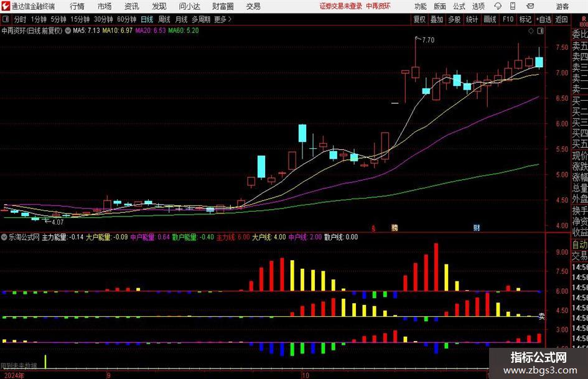This screenshot has width=588, height=379.
Task: Click the 7.70 high price label
Action: point(428,40)
